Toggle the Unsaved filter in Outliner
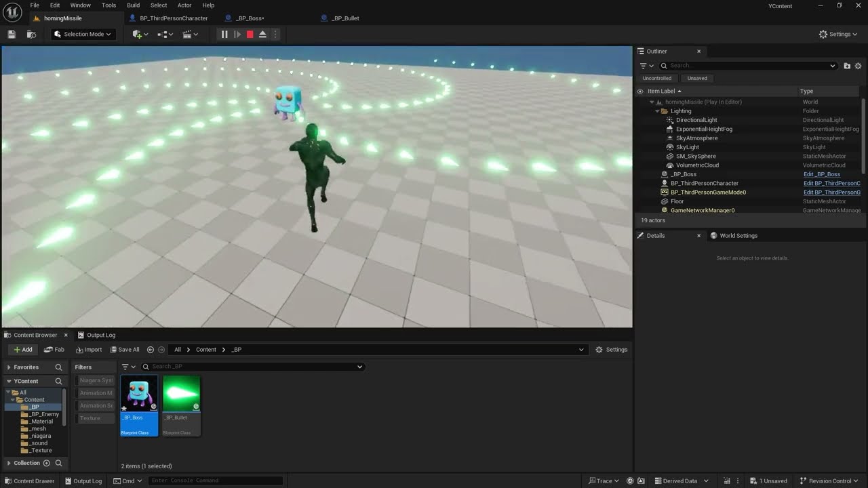 coord(697,79)
